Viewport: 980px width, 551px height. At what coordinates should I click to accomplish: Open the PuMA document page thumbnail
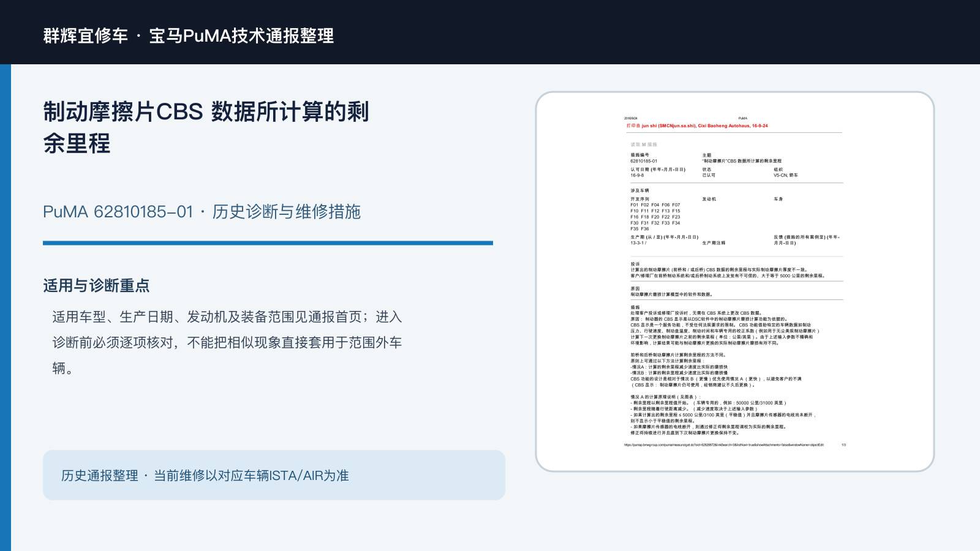[734, 282]
